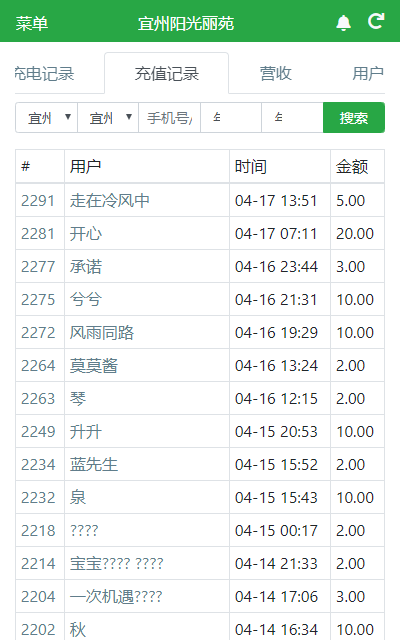Select the 充值记录 tab

click(167, 74)
